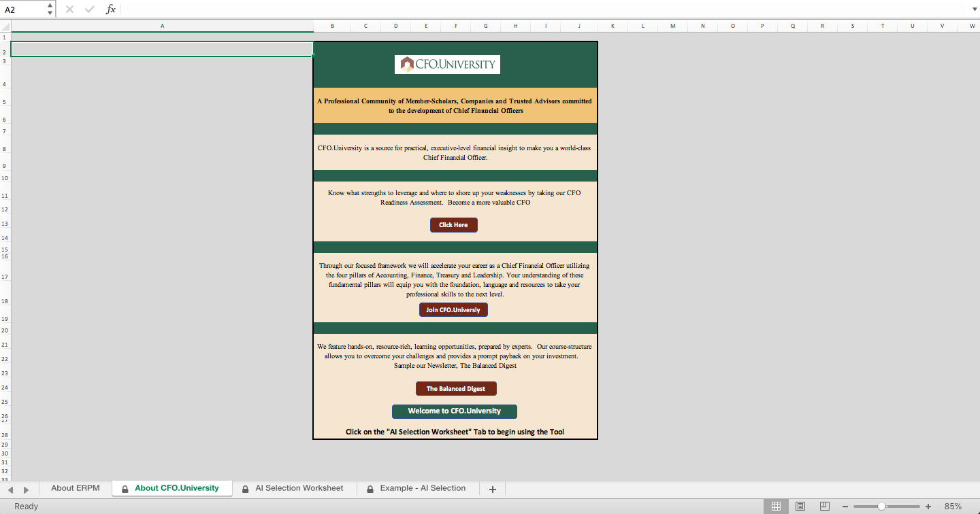Image resolution: width=980 pixels, height=514 pixels.
Task: Switch to Page Layout view icon
Action: pos(800,507)
